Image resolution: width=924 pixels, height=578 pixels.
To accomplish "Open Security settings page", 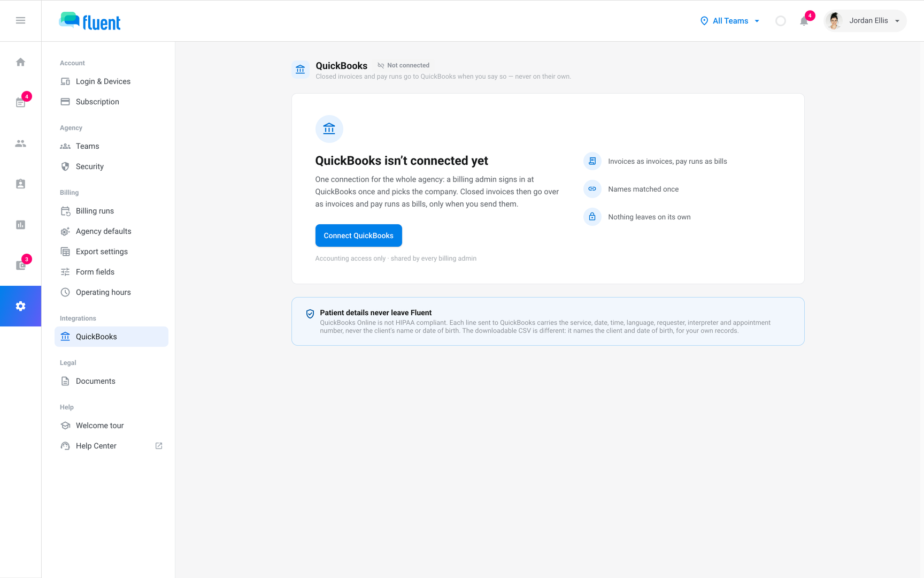I will click(x=111, y=166).
